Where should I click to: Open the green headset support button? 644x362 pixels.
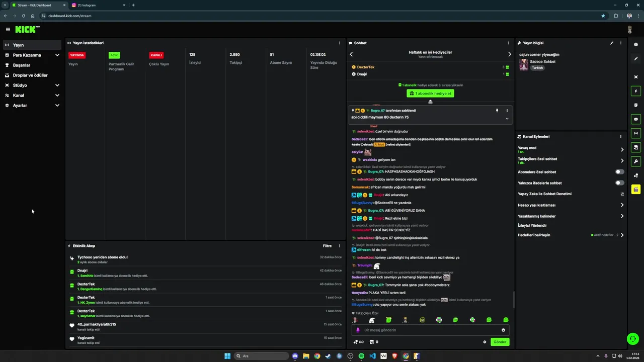click(632, 339)
